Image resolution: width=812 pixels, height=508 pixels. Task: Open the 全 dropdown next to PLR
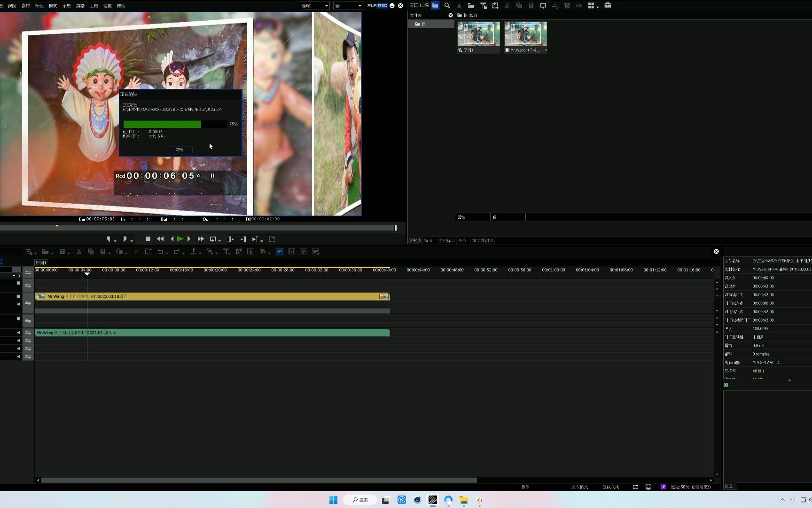pyautogui.click(x=348, y=6)
